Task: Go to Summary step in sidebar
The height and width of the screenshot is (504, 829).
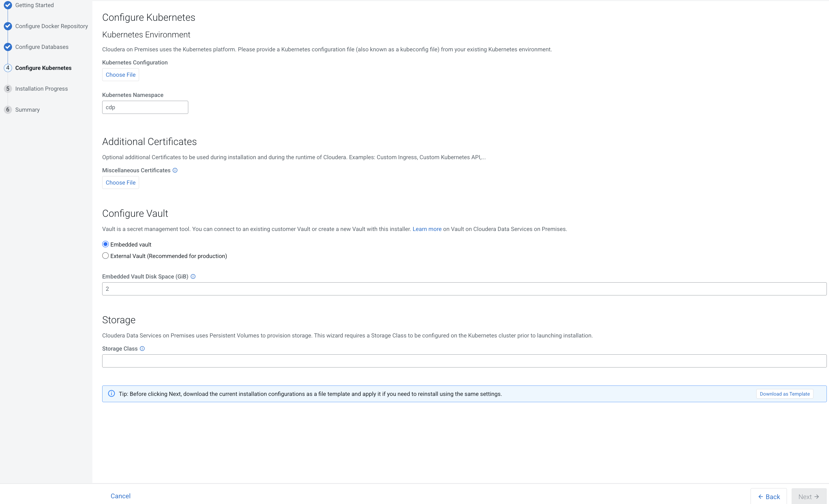Action: coord(27,109)
